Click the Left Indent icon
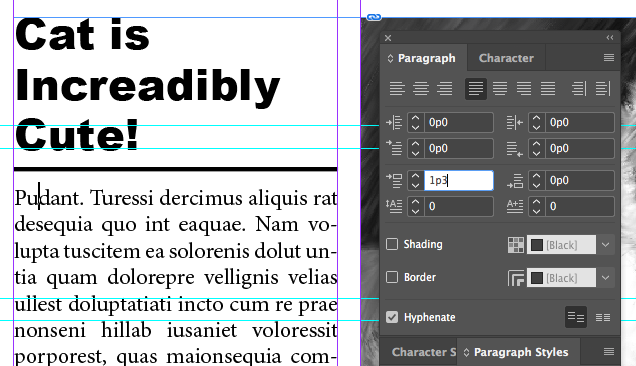 point(394,123)
